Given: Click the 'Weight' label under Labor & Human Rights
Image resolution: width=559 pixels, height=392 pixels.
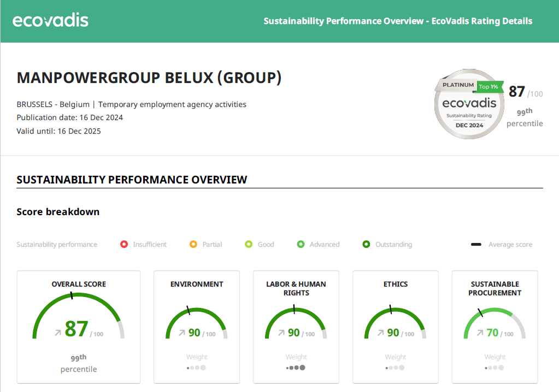Looking at the screenshot, I should click(x=296, y=357).
